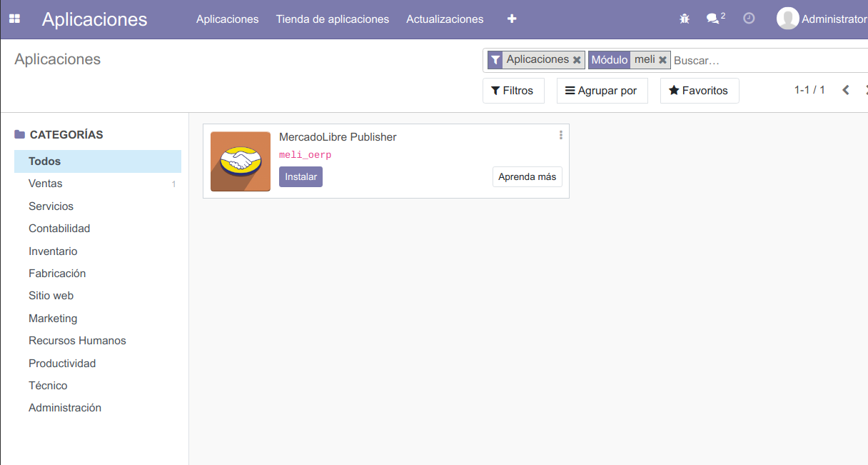Screen dimensions: 868x465
Task: Click the Administrator avatar icon
Action: click(788, 18)
